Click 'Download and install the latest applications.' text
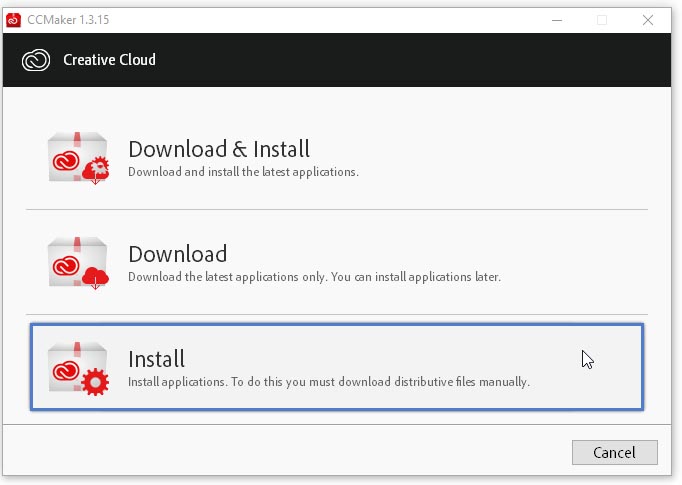682x485 pixels. pyautogui.click(x=243, y=172)
